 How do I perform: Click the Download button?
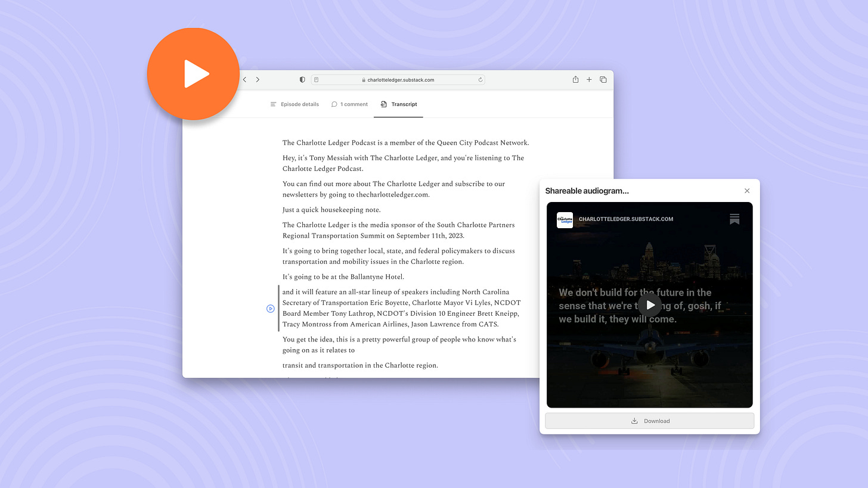649,421
